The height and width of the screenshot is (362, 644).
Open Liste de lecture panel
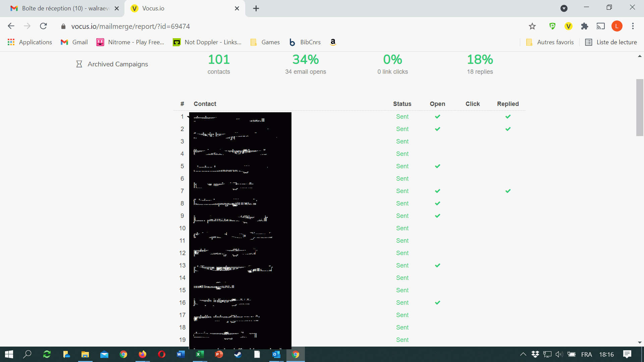(x=611, y=42)
